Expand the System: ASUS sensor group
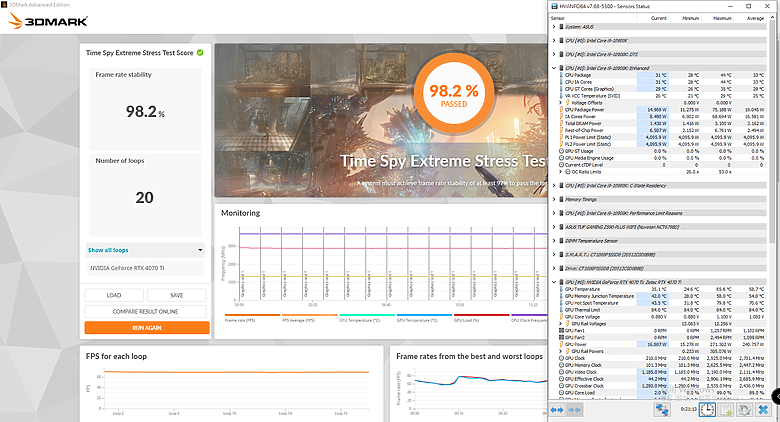This screenshot has height=422, width=780. 554,27
